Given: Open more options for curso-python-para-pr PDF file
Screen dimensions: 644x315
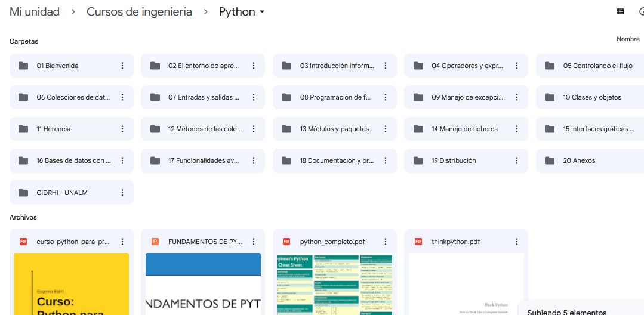Looking at the screenshot, I should 122,242.
